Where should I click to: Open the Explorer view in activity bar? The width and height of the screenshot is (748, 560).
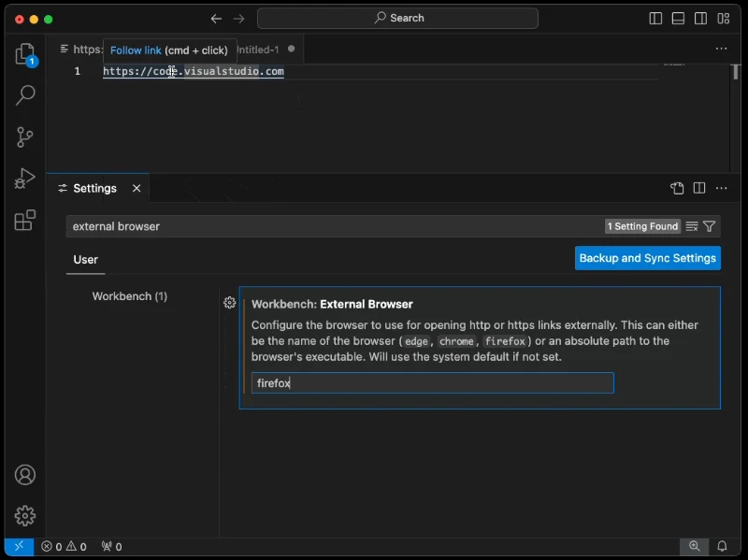(25, 54)
